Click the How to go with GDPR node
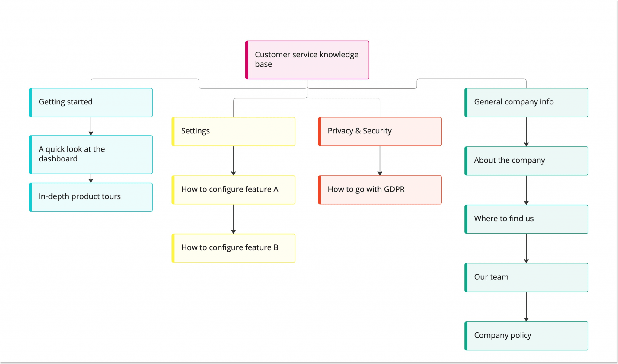The height and width of the screenshot is (364, 618). click(380, 189)
